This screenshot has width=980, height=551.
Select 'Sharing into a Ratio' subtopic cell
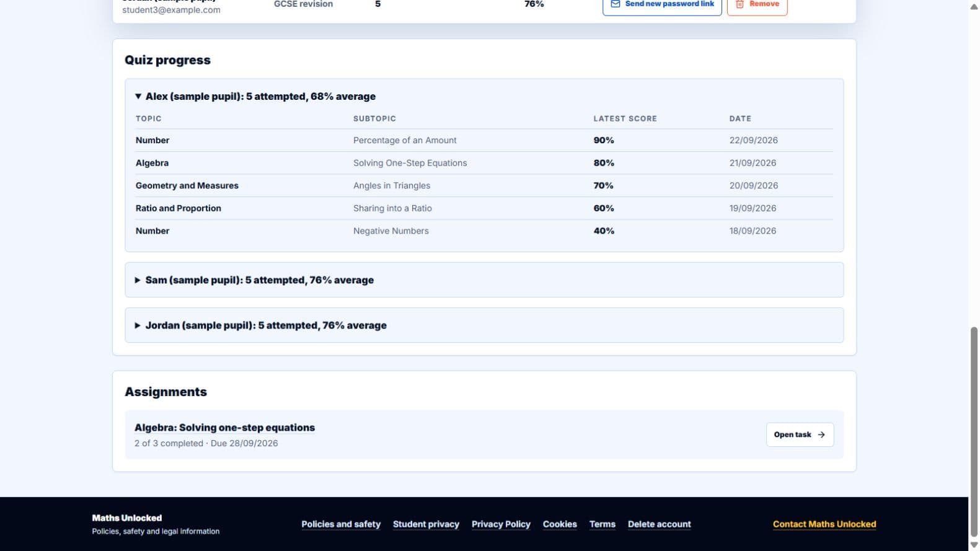392,208
